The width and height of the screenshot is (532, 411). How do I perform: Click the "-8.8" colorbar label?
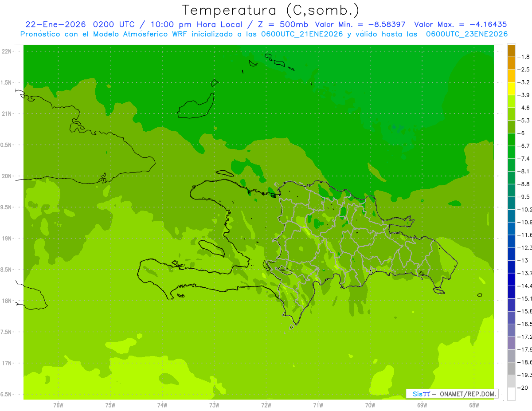pos(524,184)
